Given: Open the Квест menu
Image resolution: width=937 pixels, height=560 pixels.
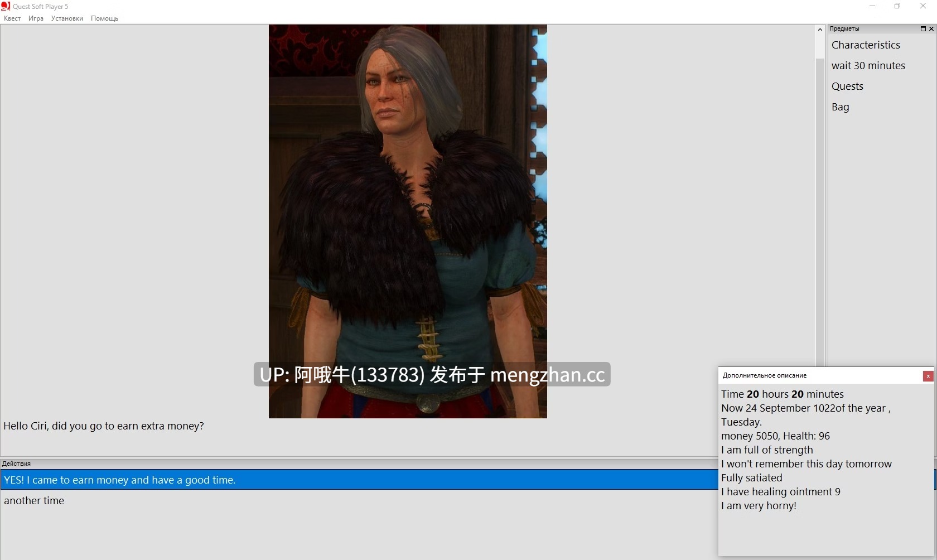Looking at the screenshot, I should tap(12, 18).
